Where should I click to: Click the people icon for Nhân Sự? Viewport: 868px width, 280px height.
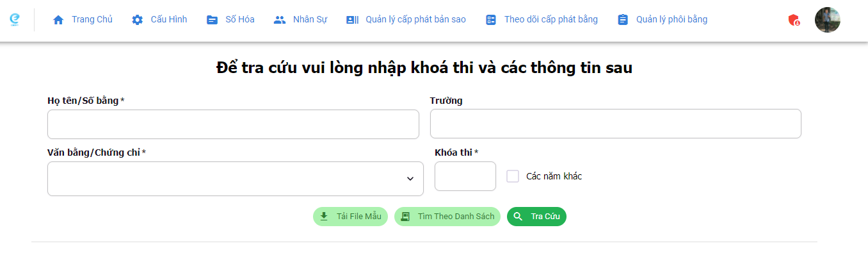coord(280,20)
